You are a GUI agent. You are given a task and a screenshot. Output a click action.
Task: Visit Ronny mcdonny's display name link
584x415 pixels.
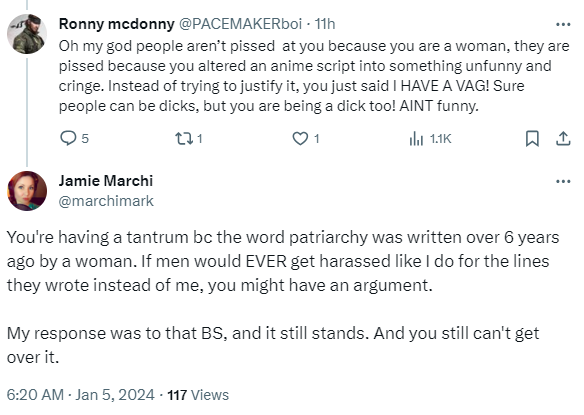[117, 24]
